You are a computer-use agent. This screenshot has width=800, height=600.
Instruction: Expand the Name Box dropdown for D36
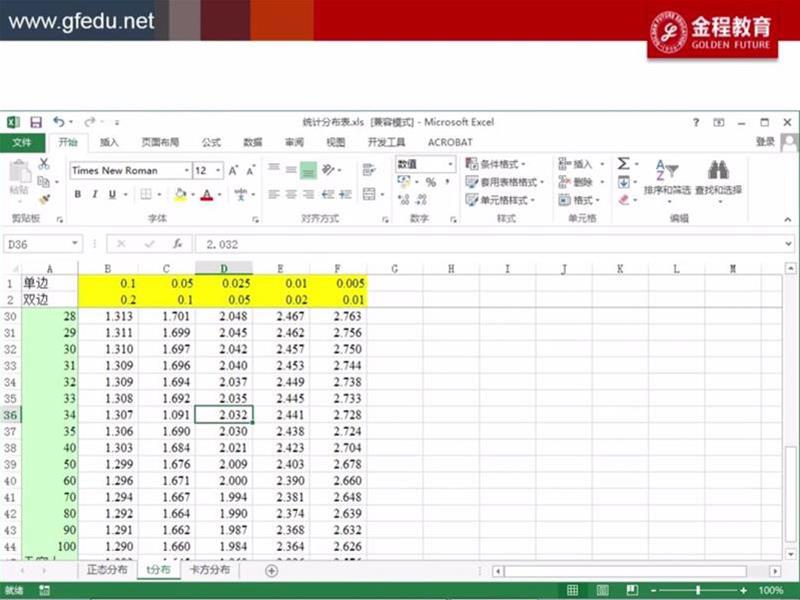click(x=75, y=244)
